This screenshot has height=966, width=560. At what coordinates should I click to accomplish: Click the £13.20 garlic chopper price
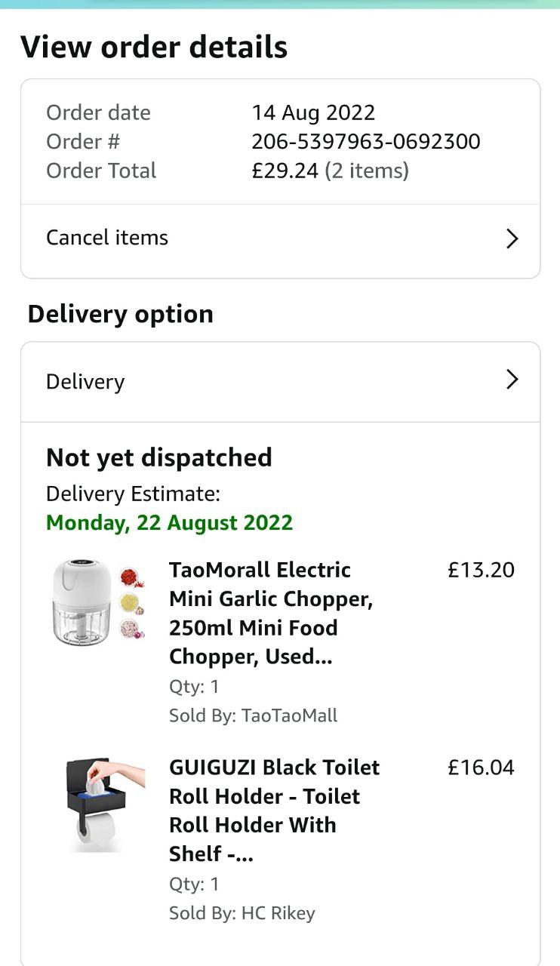(481, 570)
